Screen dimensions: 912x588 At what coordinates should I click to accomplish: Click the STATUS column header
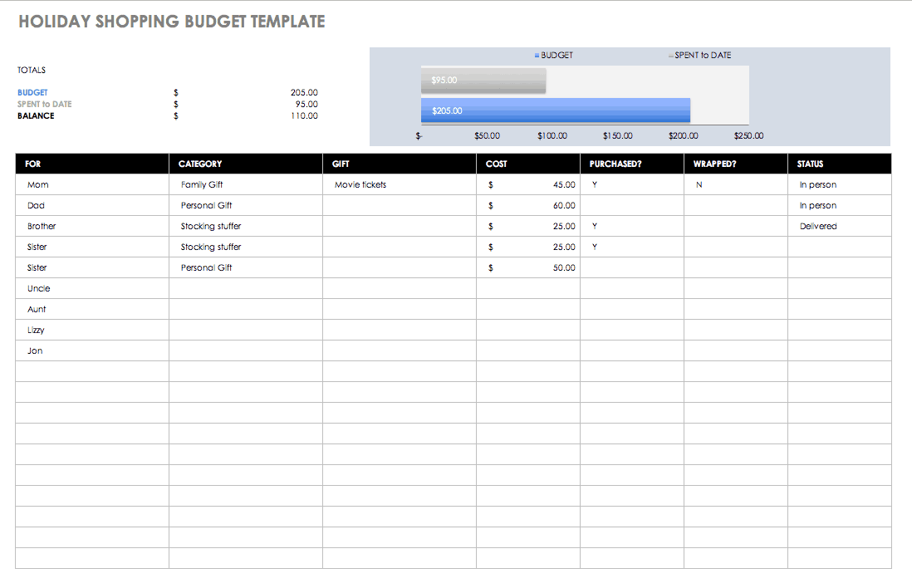click(x=840, y=164)
